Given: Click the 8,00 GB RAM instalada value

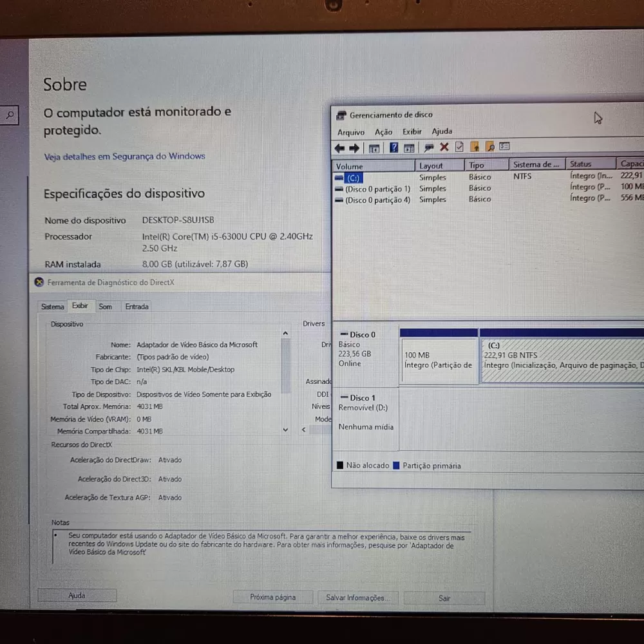Looking at the screenshot, I should [x=195, y=264].
